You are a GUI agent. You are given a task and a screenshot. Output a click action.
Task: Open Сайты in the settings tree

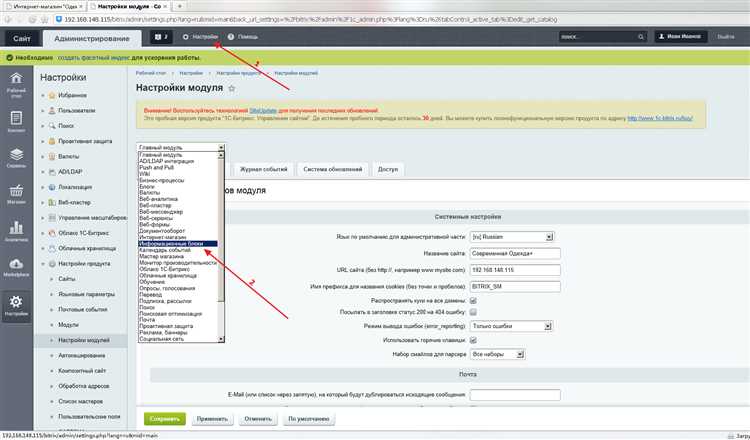(x=66, y=279)
